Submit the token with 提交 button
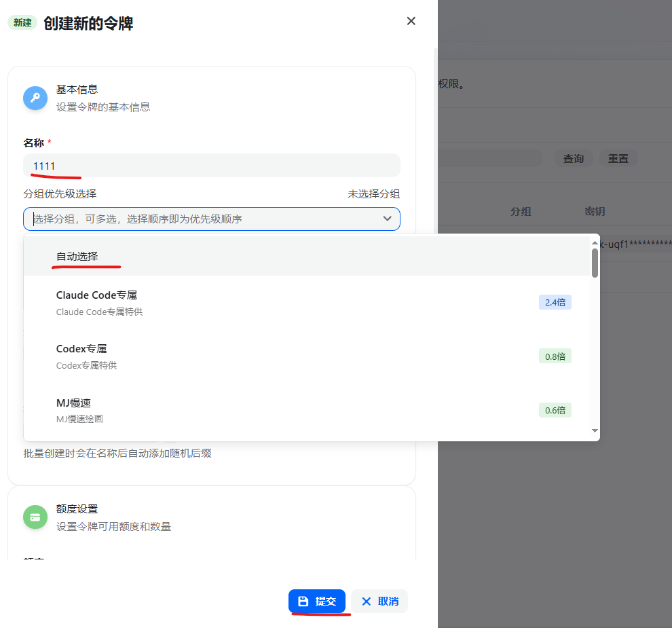The width and height of the screenshot is (672, 628). click(x=318, y=601)
